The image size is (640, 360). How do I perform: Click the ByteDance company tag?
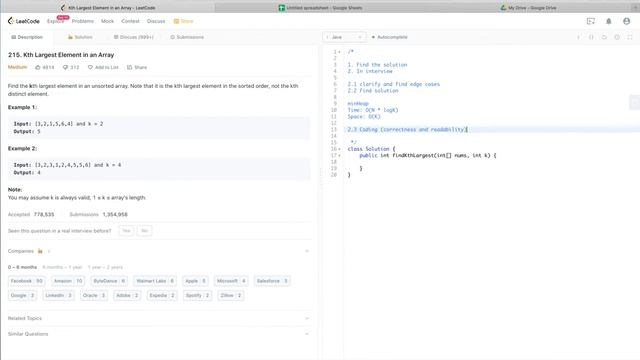pos(109,281)
